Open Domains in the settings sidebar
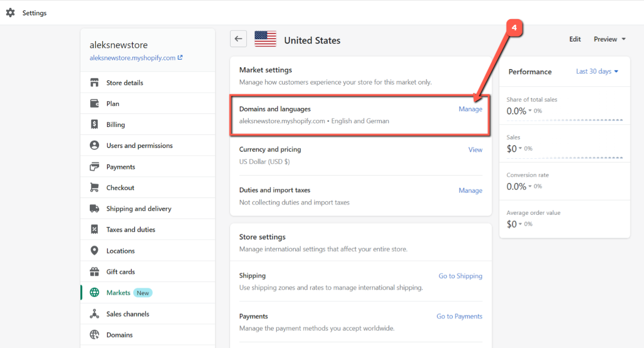Screen dimensions: 644x348 click(148, 335)
